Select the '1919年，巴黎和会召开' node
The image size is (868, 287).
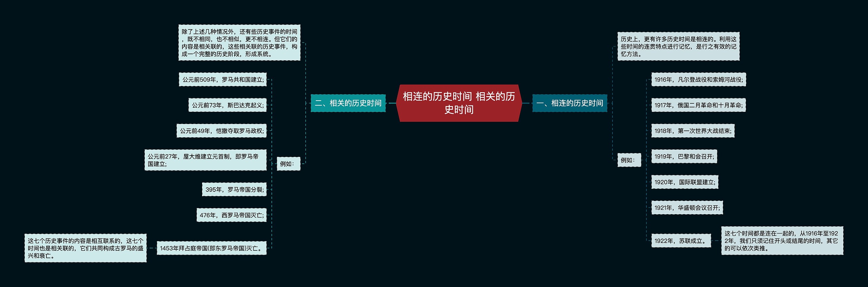point(684,157)
